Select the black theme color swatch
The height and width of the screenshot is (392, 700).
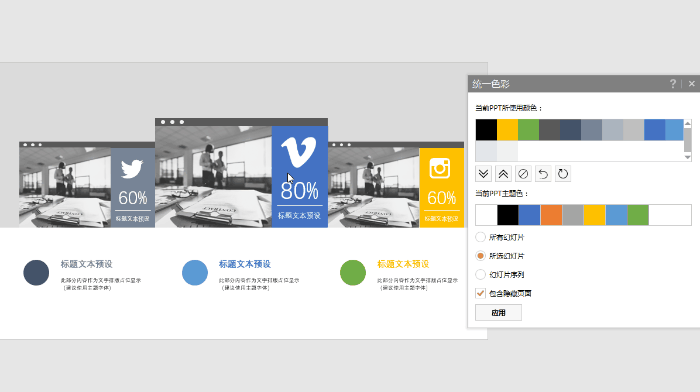click(508, 215)
